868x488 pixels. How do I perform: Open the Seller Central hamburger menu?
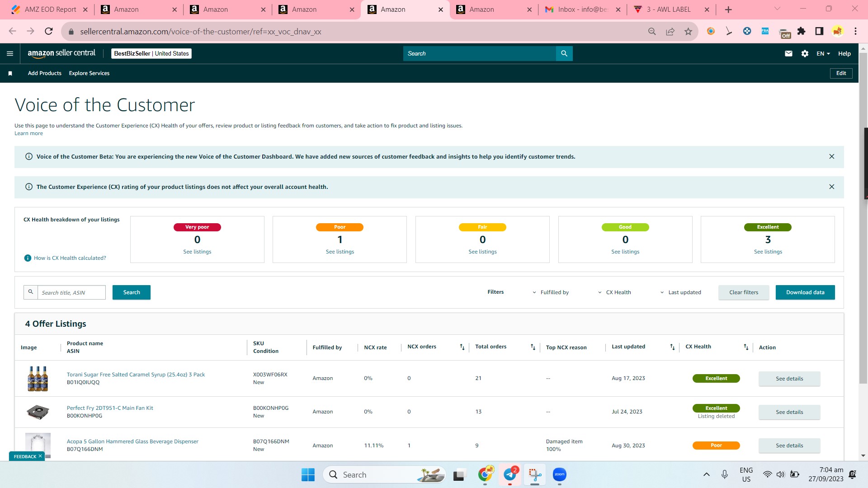[x=10, y=53]
